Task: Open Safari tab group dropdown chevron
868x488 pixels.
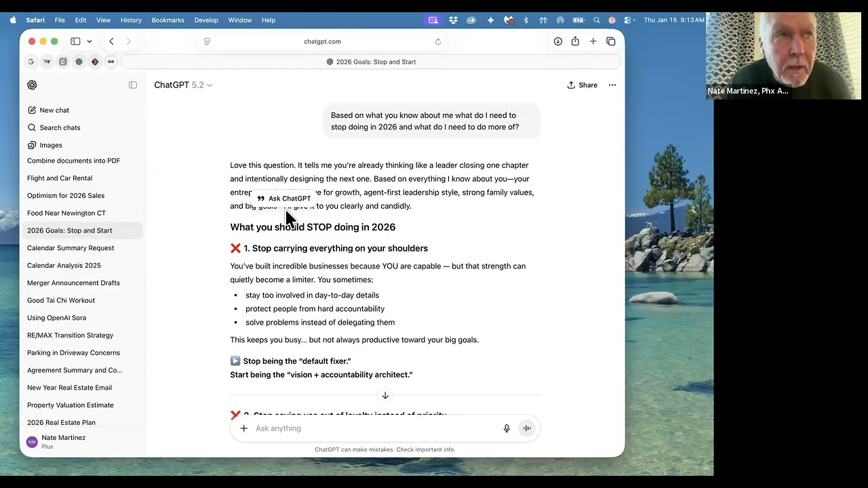Action: [90, 41]
